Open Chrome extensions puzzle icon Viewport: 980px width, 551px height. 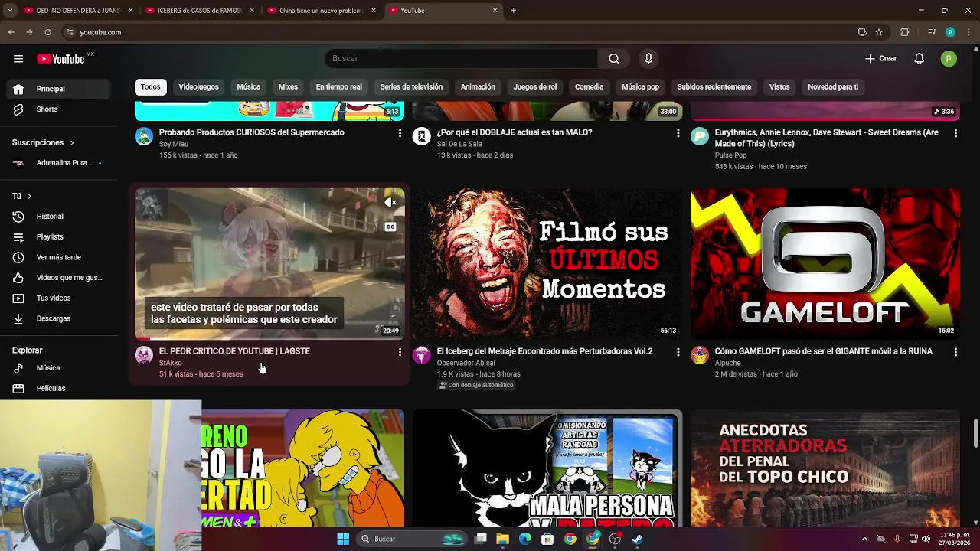point(904,32)
